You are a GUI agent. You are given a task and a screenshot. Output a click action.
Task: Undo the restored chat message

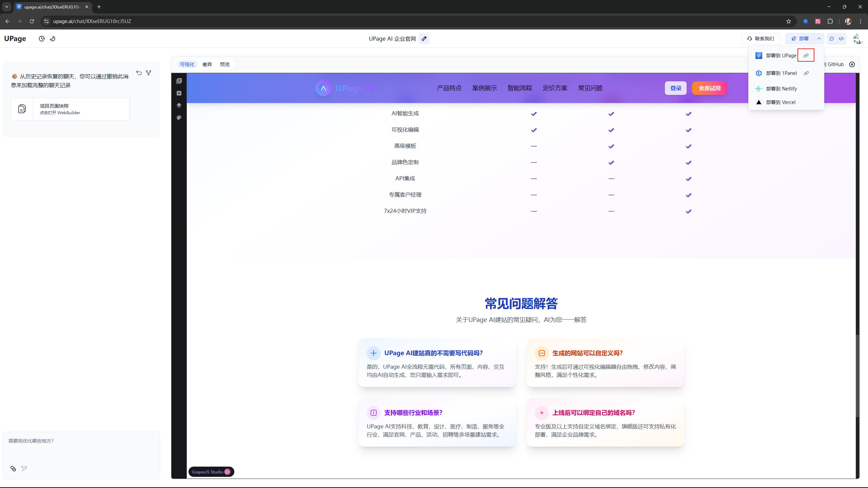[139, 73]
